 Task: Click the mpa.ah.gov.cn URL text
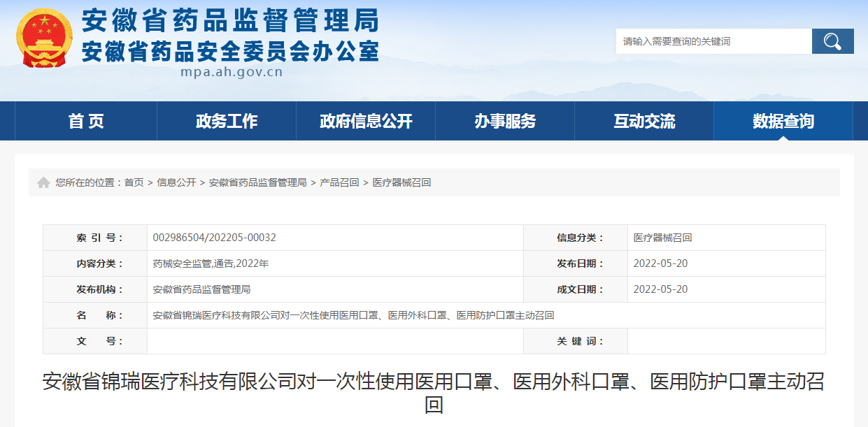point(232,71)
